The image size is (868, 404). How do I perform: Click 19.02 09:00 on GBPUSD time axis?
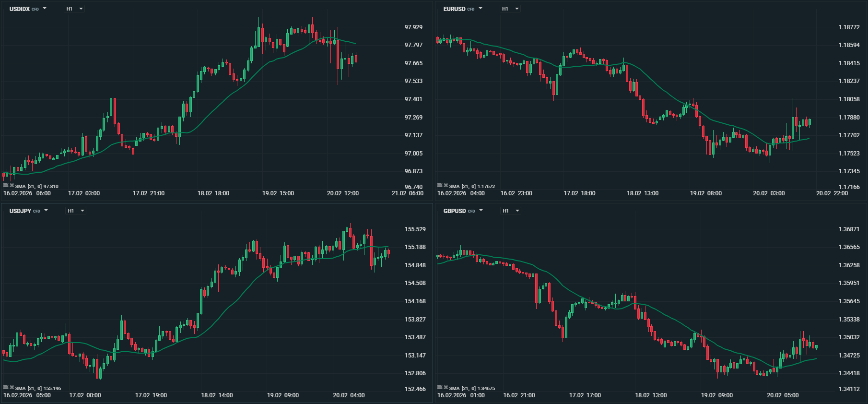[x=717, y=395]
